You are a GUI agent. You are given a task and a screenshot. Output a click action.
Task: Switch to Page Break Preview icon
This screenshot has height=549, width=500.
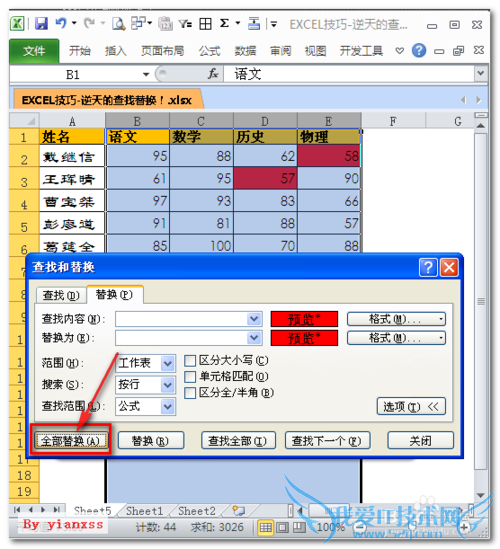pos(299,527)
